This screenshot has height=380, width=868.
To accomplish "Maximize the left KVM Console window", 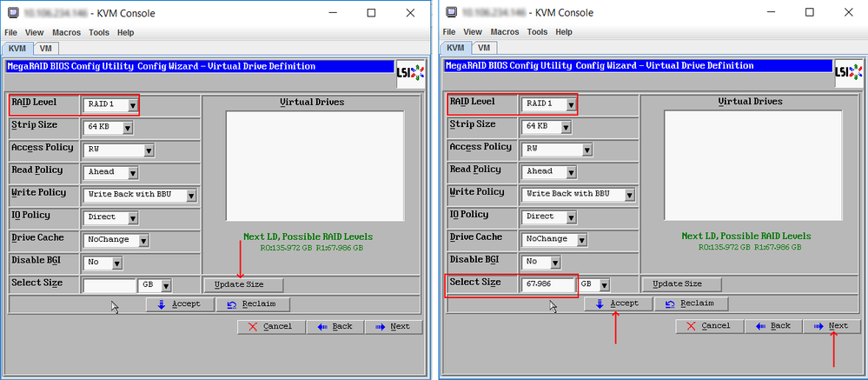I will coord(372,13).
